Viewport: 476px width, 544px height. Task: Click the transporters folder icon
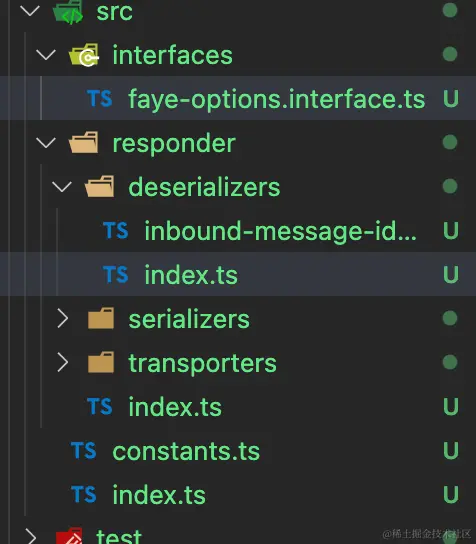(x=101, y=362)
